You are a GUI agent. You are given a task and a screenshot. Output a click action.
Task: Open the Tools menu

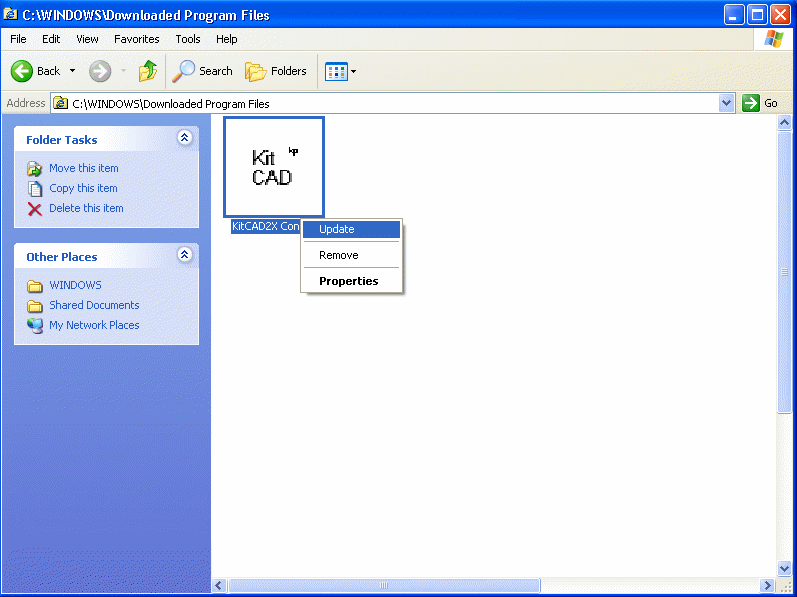coord(188,39)
